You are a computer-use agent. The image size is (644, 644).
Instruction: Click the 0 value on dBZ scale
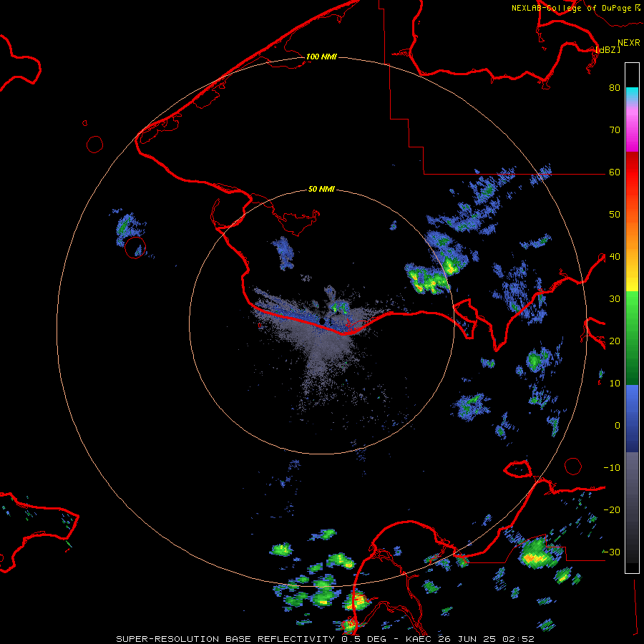tap(618, 426)
